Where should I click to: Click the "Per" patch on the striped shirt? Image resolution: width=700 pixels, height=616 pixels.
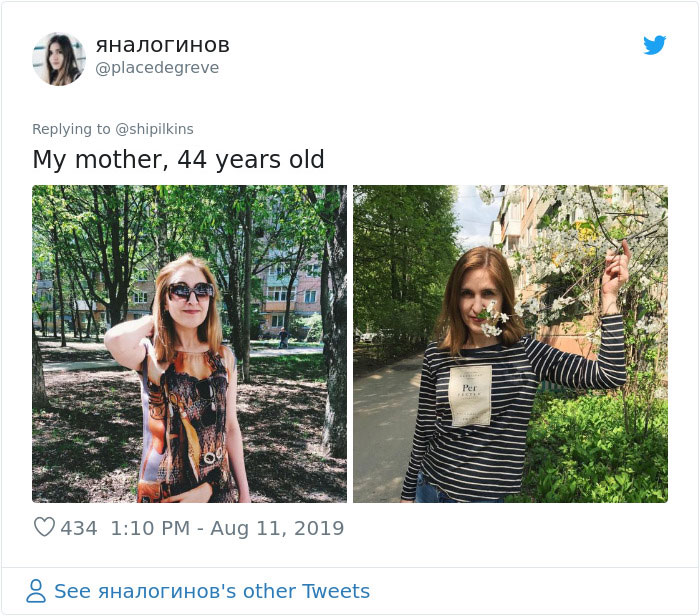click(x=471, y=395)
